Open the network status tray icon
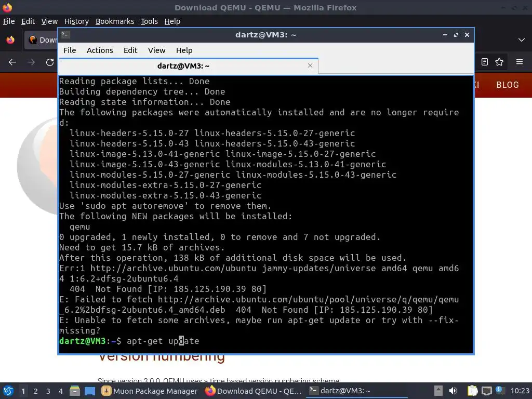 pyautogui.click(x=486, y=391)
